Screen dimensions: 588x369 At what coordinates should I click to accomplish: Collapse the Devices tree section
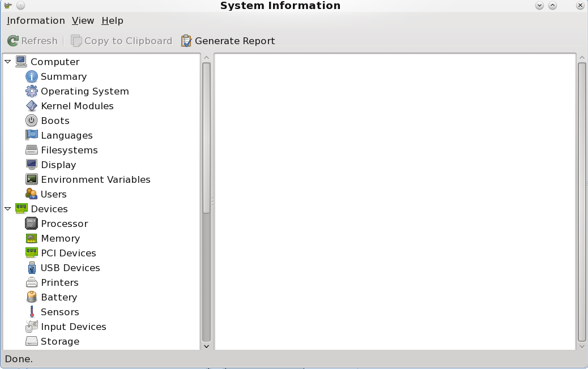click(x=8, y=209)
